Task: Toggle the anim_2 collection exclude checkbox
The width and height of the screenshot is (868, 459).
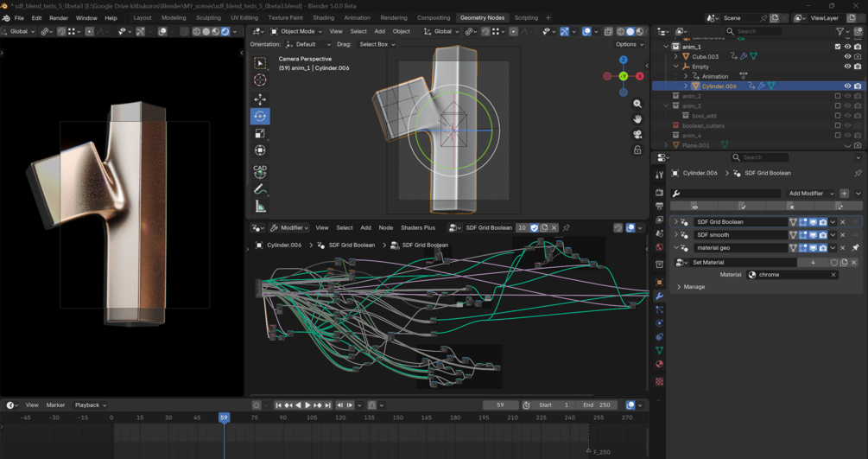Action: point(838,96)
